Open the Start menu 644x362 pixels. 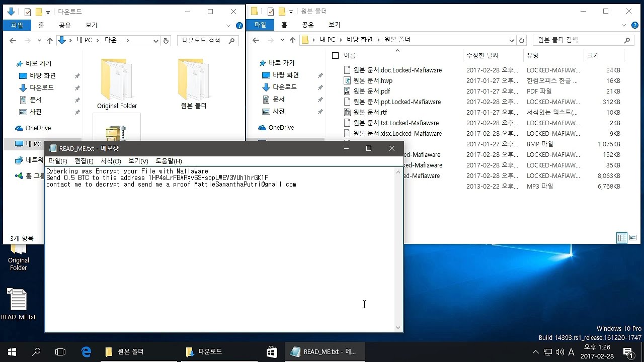(12, 352)
